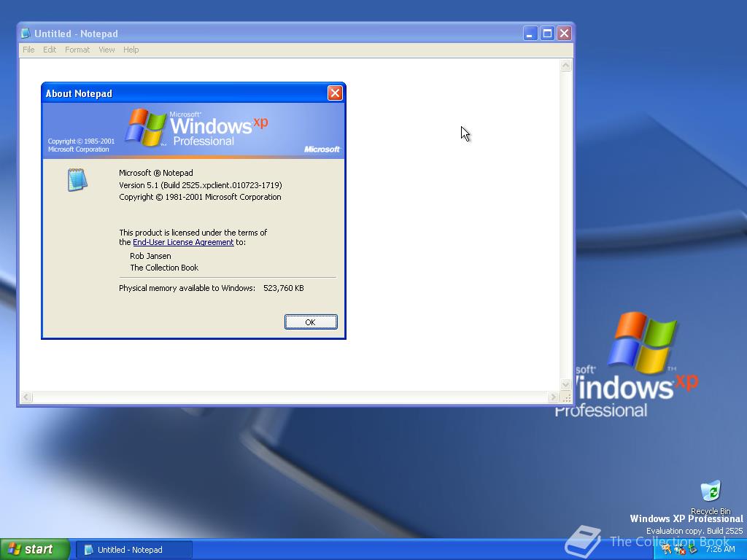Click the Notepad horizontal scrollbar left arrow

(x=26, y=397)
